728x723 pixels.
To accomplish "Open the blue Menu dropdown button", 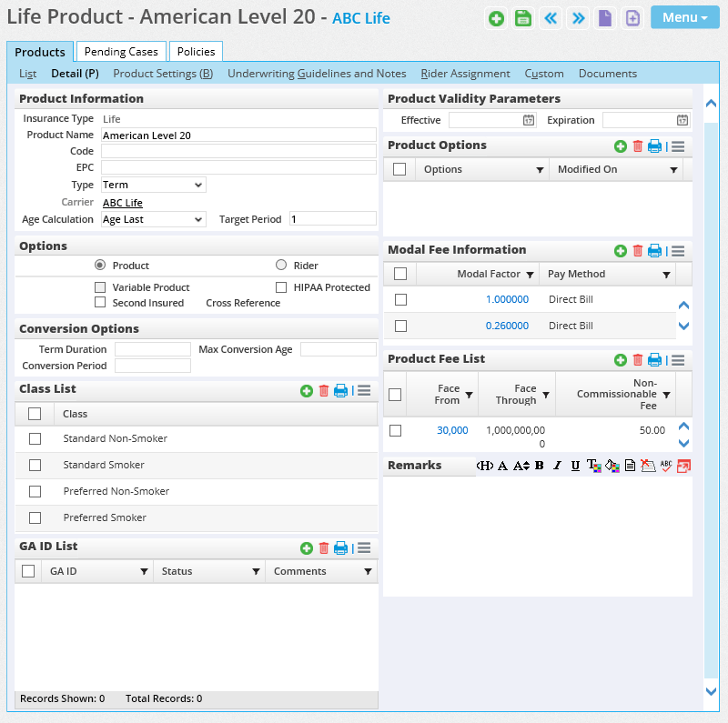I will click(684, 18).
